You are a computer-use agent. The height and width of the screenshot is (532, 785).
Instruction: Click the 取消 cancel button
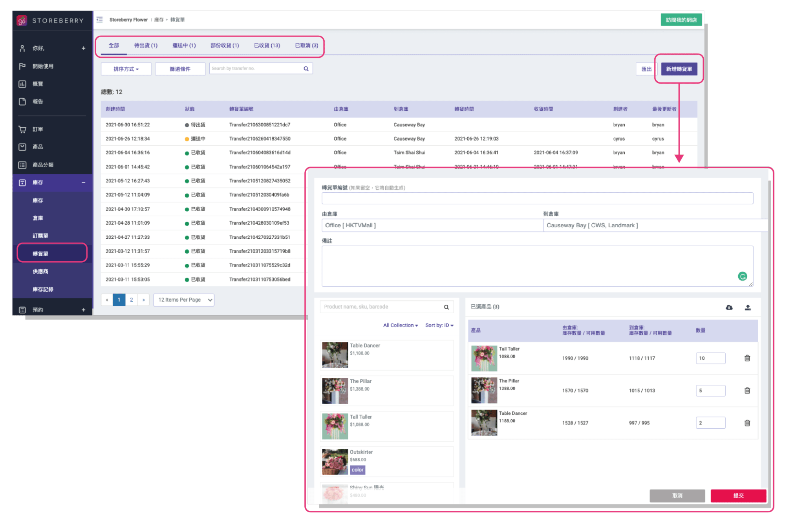point(677,495)
